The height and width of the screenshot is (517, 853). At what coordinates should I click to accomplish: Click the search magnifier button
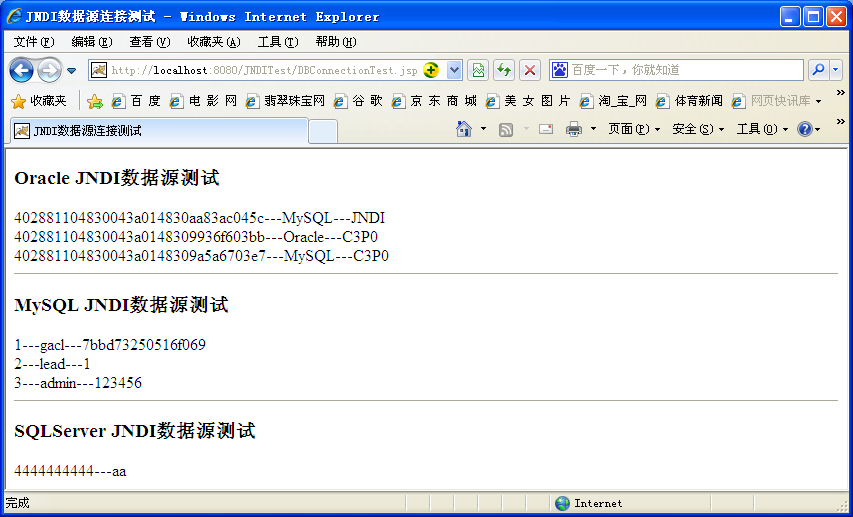818,70
